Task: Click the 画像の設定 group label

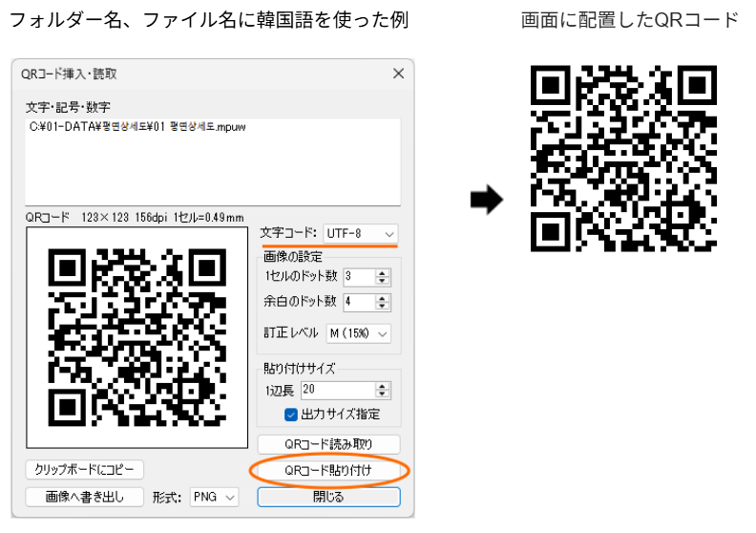Action: tap(293, 256)
